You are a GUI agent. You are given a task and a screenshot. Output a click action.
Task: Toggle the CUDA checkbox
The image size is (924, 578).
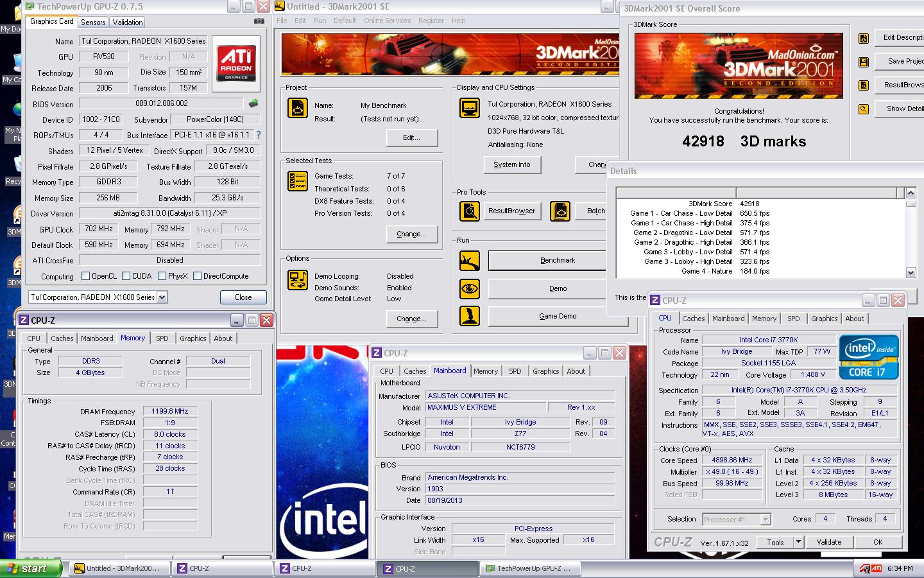[126, 276]
